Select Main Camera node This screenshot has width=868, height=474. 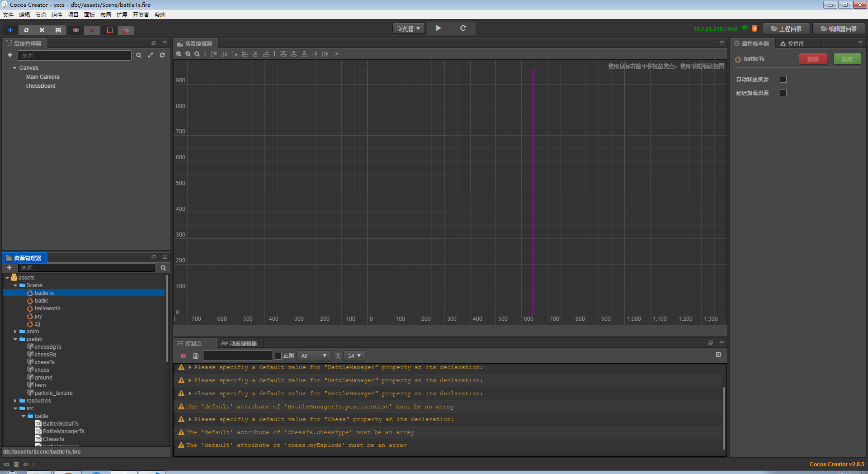[42, 77]
